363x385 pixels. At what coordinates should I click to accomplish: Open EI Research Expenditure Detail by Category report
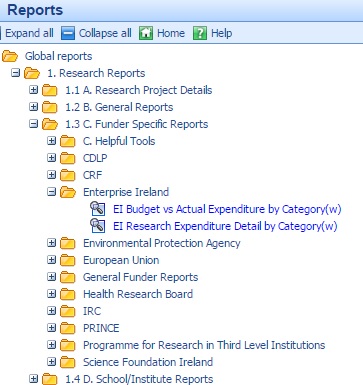click(x=225, y=226)
